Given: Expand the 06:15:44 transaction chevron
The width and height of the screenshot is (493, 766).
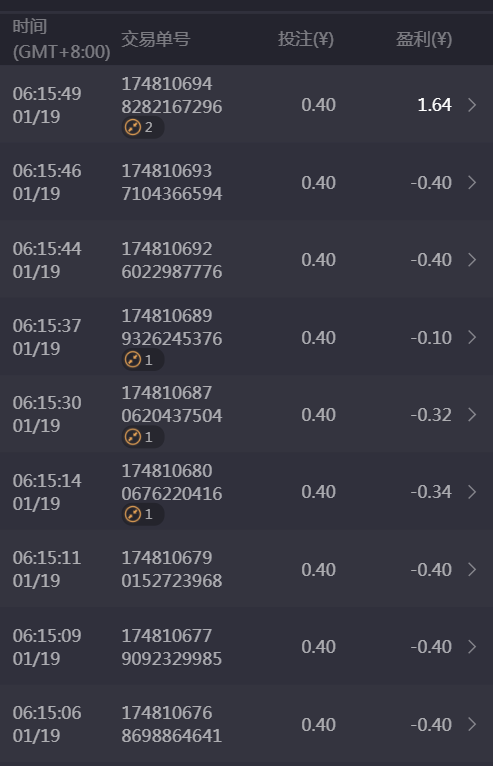Looking at the screenshot, I should (472, 259).
